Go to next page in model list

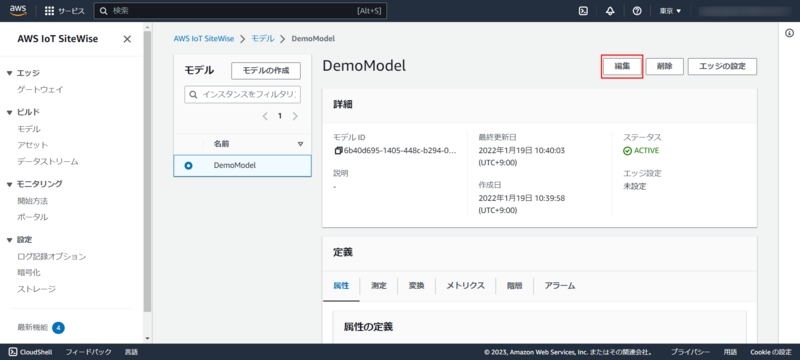pos(295,116)
